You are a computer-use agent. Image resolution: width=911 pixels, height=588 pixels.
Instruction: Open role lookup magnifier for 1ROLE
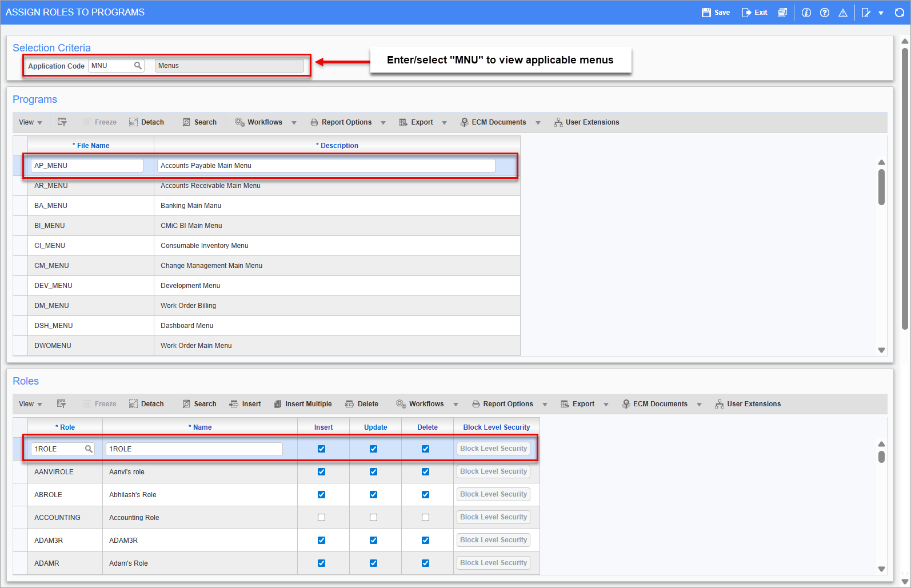pyautogui.click(x=89, y=449)
